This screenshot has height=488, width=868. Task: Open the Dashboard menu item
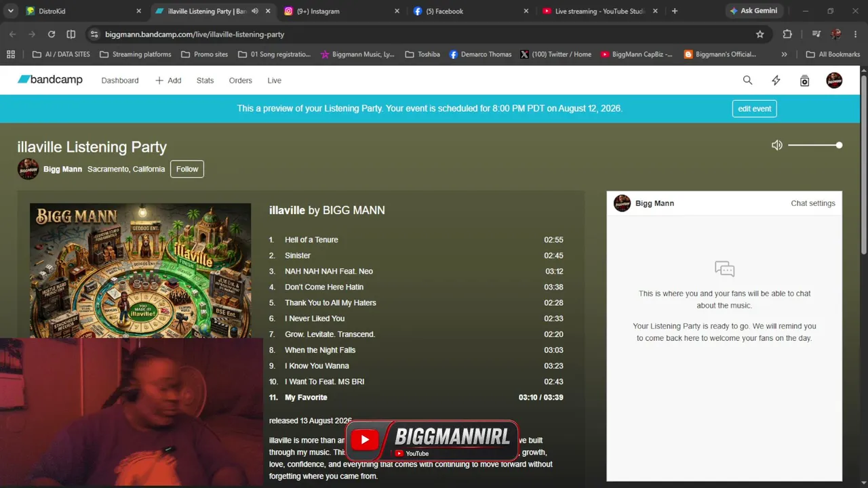(120, 81)
